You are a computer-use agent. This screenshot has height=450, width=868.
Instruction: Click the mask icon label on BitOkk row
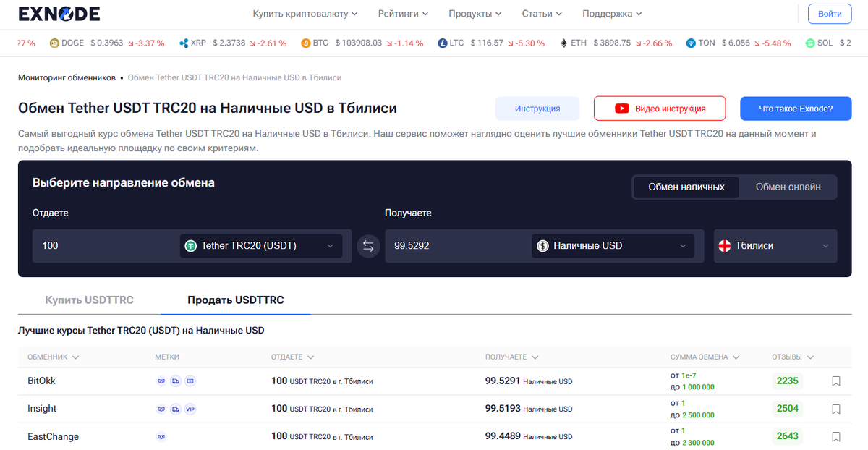161,381
